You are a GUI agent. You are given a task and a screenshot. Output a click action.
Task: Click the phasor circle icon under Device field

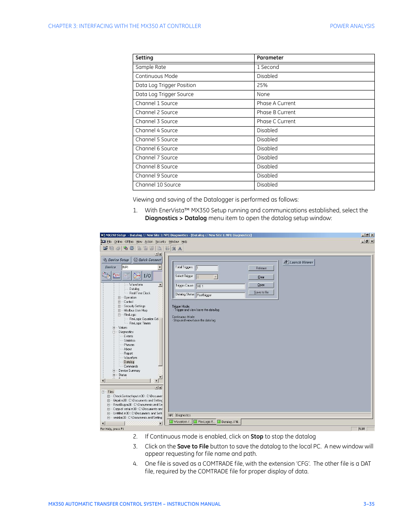pyautogui.click(x=137, y=275)
